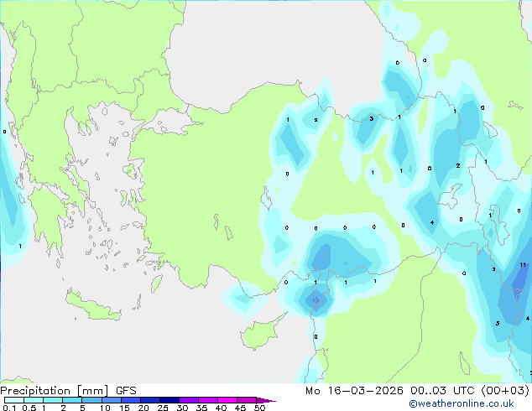Select the 5–10 mm legend color swatch

(91, 400)
